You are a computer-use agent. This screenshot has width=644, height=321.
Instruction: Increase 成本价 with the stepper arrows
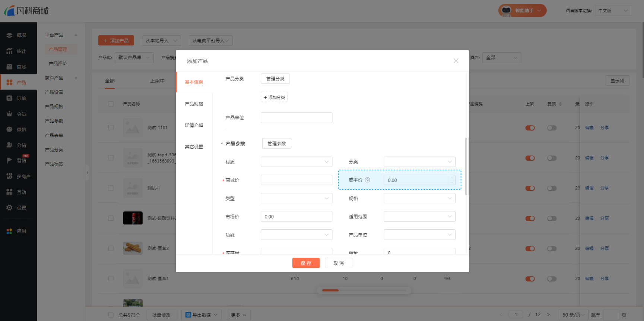[x=452, y=178]
